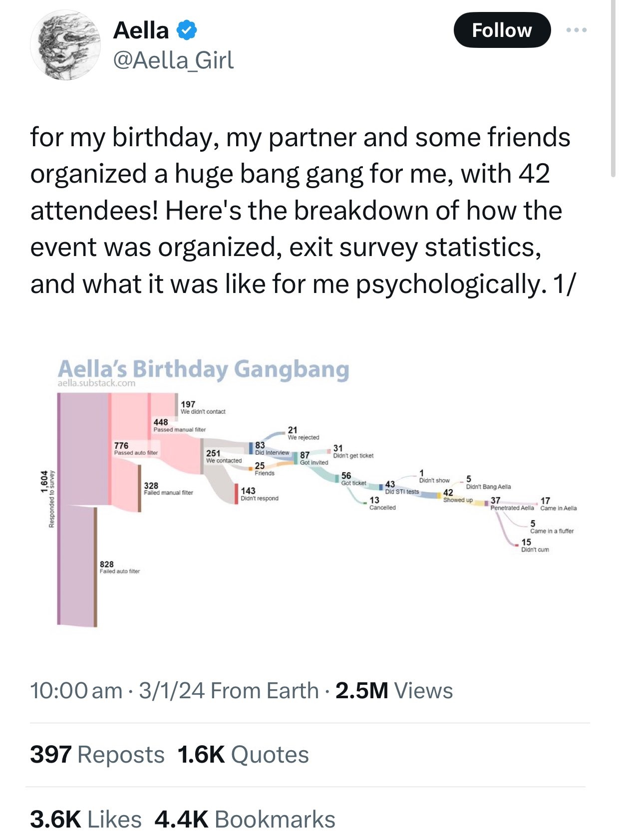620x840 pixels.
Task: Click the Aella display name
Action: (141, 30)
